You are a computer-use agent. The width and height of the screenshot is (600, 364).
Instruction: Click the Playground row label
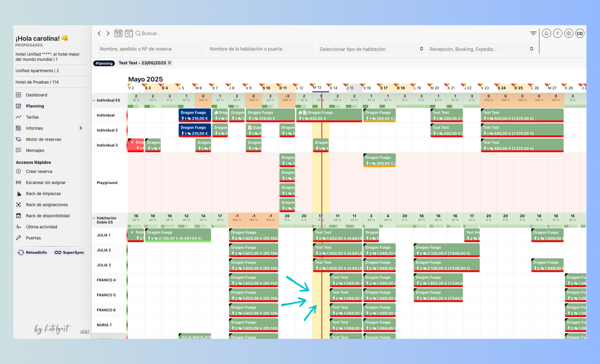[107, 183]
